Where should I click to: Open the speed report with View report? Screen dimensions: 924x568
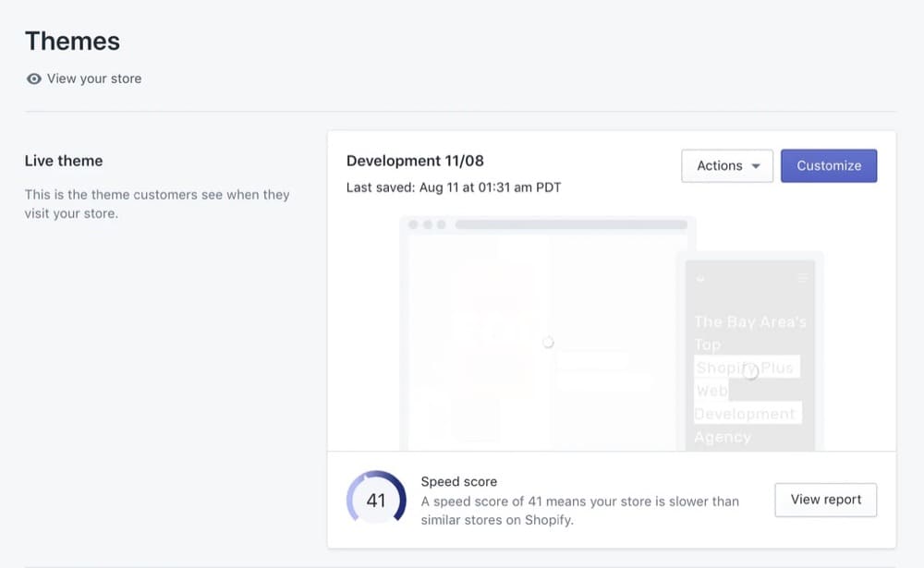click(x=825, y=500)
